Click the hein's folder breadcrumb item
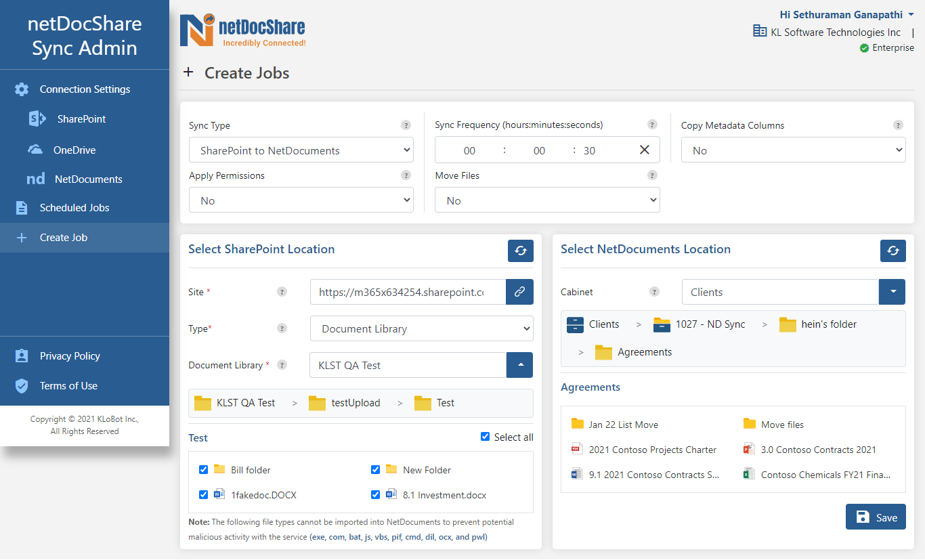Viewport: 925px width, 560px height. point(818,324)
